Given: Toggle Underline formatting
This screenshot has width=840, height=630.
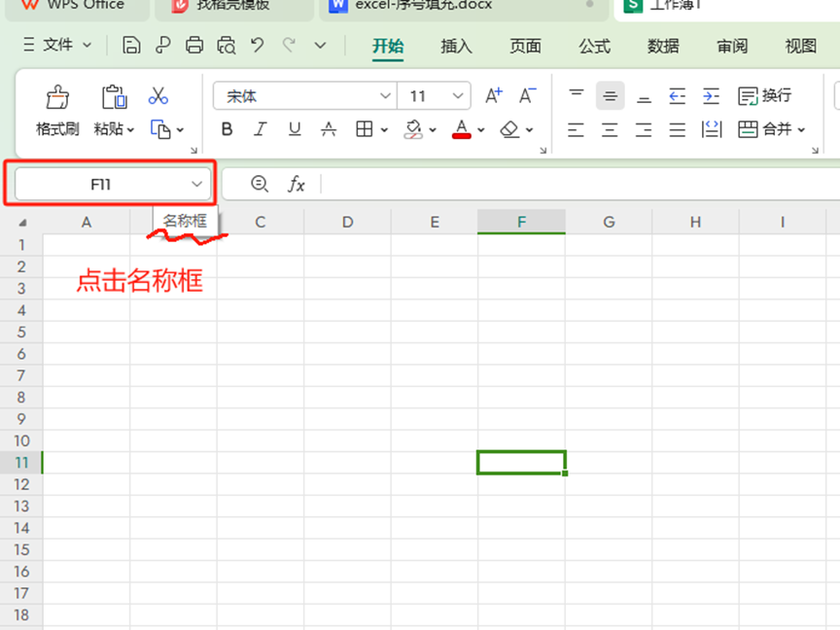Looking at the screenshot, I should pos(295,129).
